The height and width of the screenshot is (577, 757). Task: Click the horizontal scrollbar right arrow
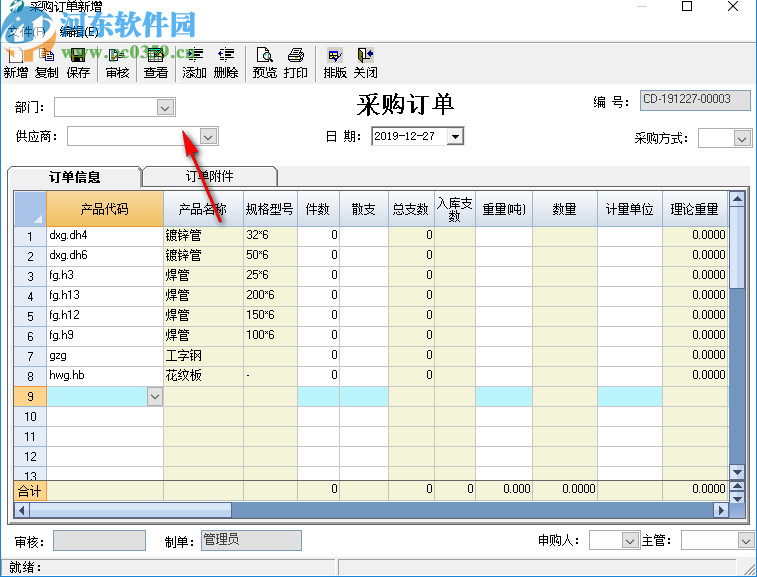[721, 510]
